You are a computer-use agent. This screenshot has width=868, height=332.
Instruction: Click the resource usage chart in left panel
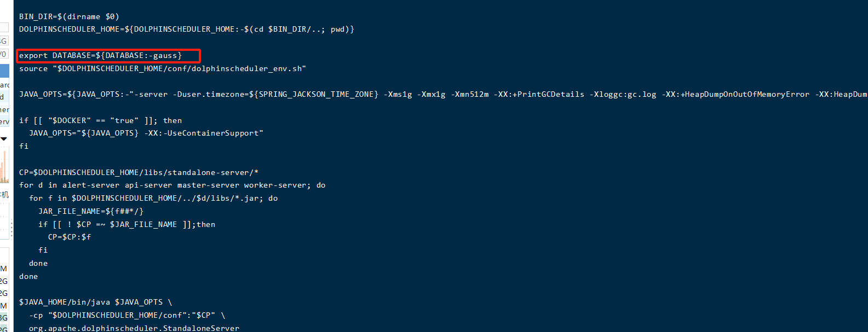[4, 166]
